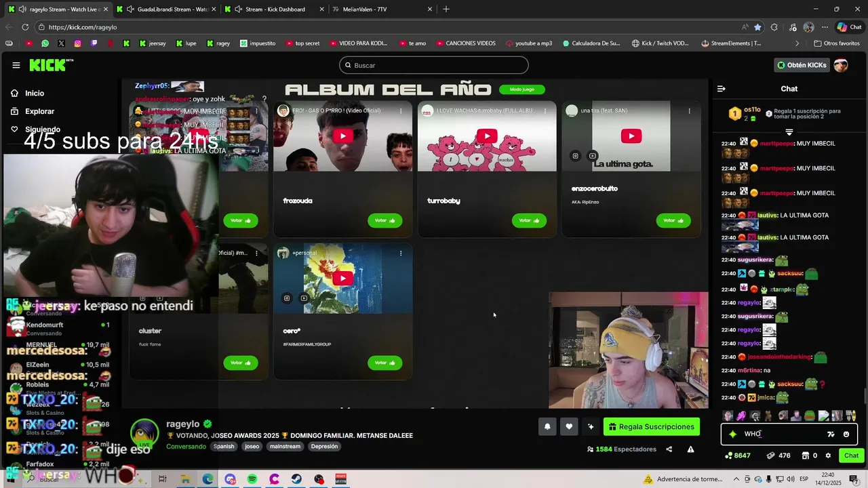Click the Depresión tag
Screen dimensions: 868x488
click(x=324, y=447)
